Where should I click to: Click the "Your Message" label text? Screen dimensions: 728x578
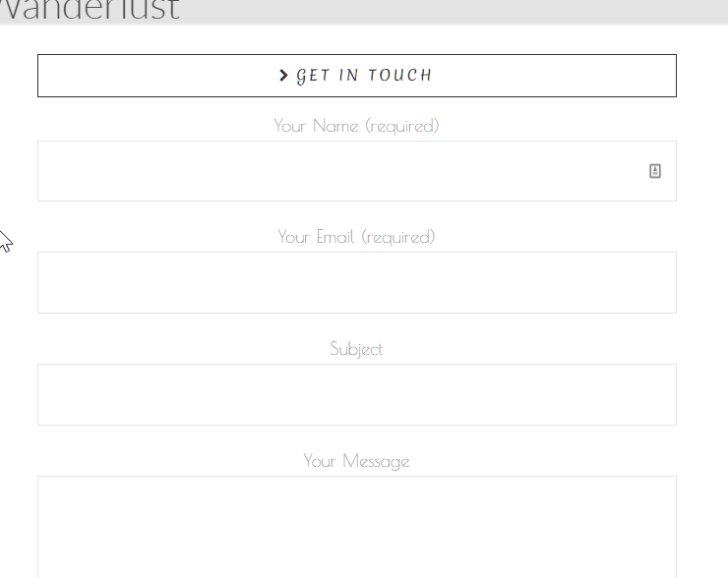[356, 462]
